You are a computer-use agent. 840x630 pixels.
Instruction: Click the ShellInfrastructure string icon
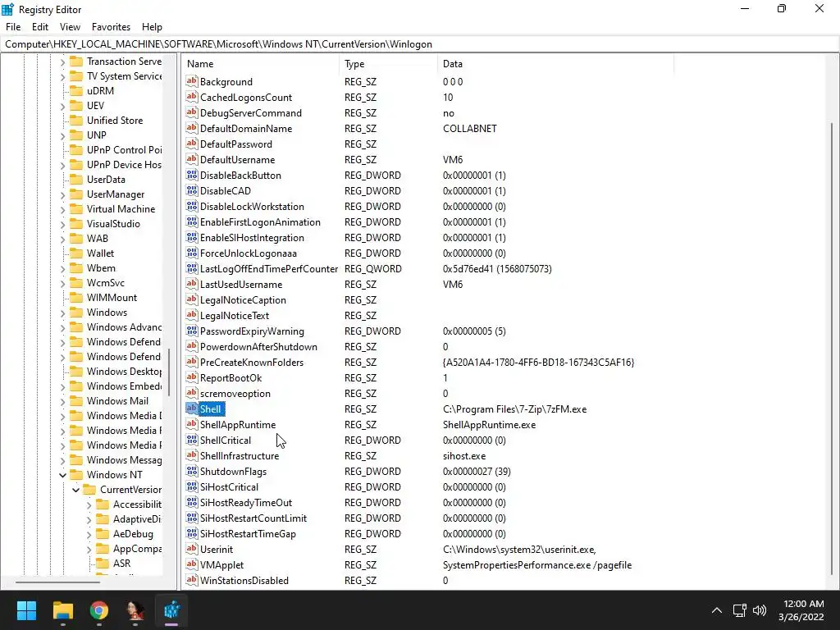pyautogui.click(x=192, y=456)
